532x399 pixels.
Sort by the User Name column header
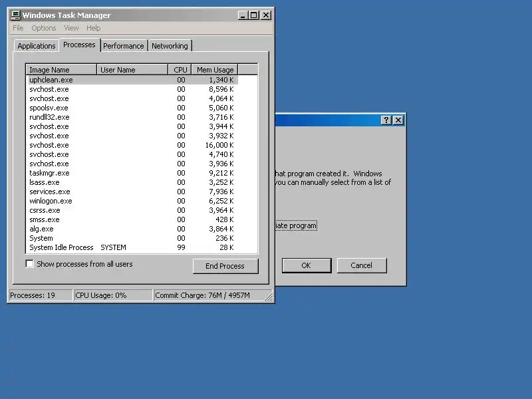(x=132, y=70)
